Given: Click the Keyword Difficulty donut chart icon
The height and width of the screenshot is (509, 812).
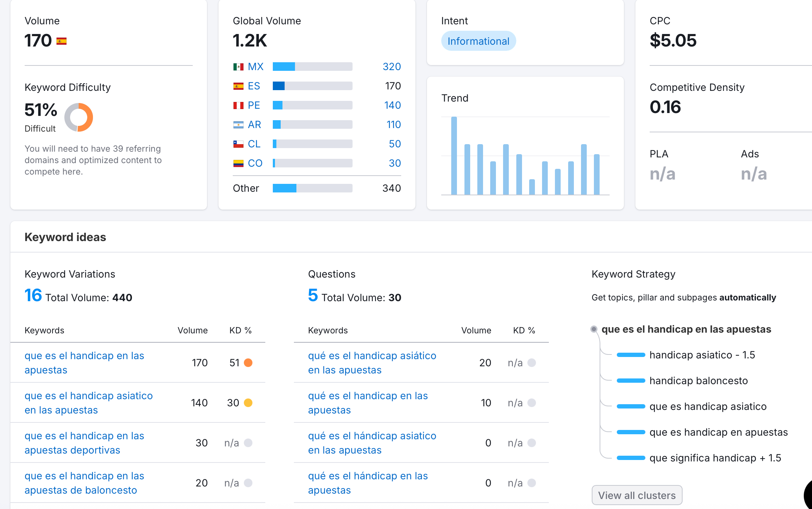Looking at the screenshot, I should pos(79,117).
